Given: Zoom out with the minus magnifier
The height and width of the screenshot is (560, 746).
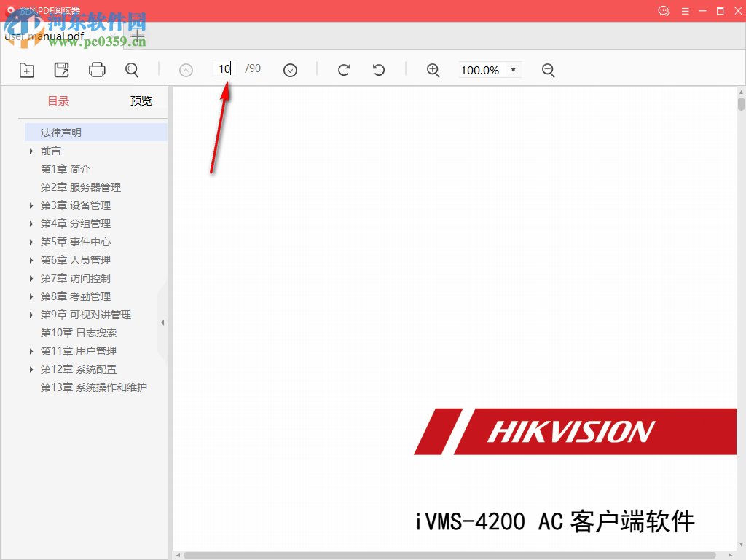Looking at the screenshot, I should (x=548, y=71).
